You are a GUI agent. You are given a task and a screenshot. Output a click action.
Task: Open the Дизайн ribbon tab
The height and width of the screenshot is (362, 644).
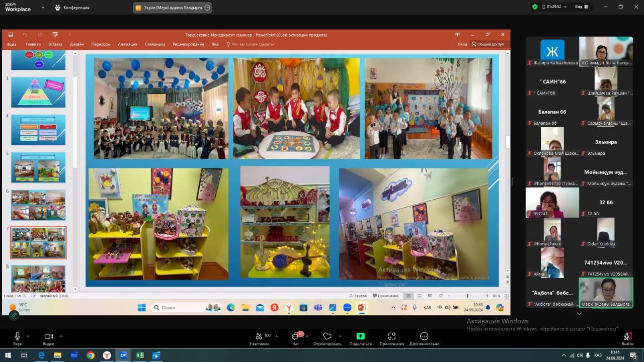77,44
